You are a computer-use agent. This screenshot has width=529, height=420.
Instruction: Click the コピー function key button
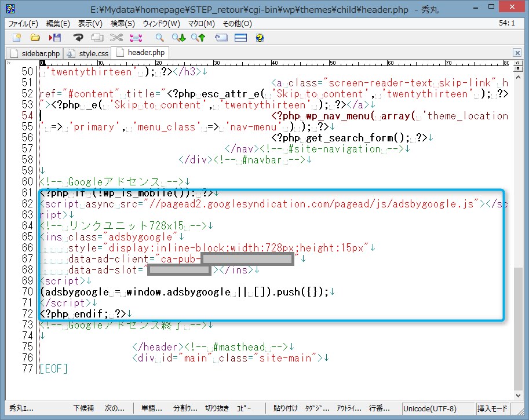coord(244,408)
